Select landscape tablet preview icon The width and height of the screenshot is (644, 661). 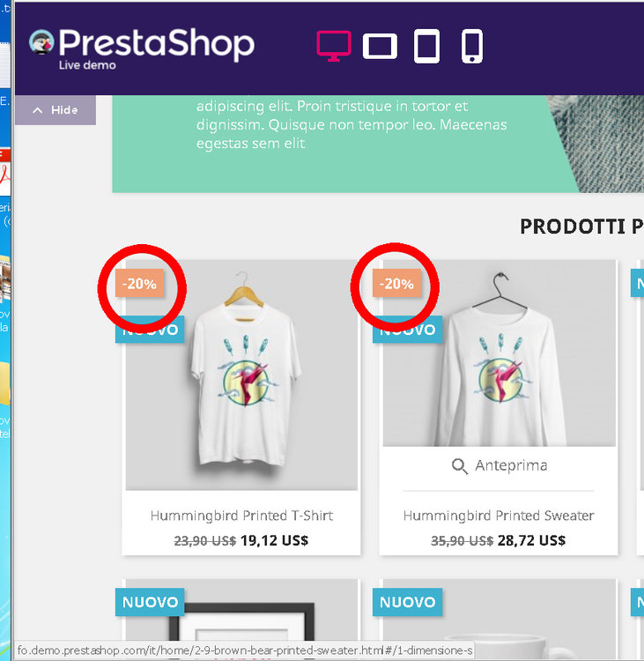tap(380, 46)
